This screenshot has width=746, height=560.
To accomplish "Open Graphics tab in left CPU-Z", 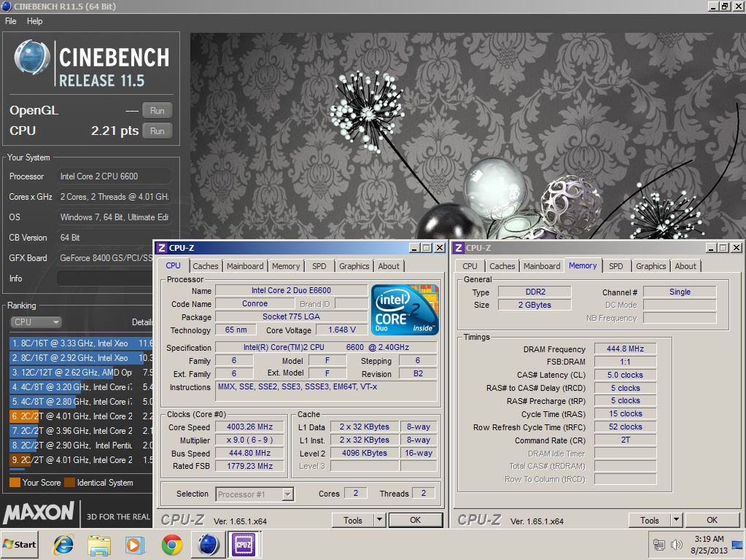I will coord(354,266).
